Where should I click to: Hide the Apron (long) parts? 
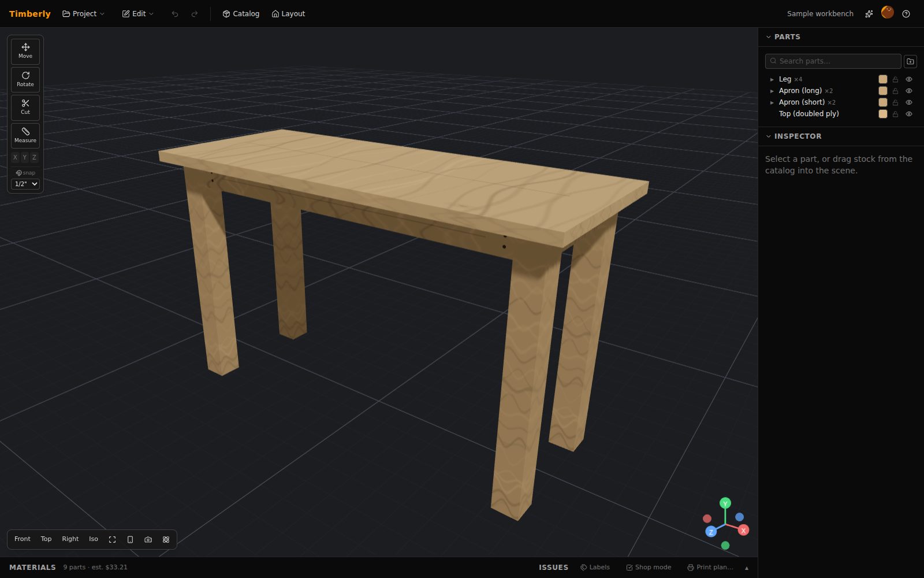coord(909,91)
